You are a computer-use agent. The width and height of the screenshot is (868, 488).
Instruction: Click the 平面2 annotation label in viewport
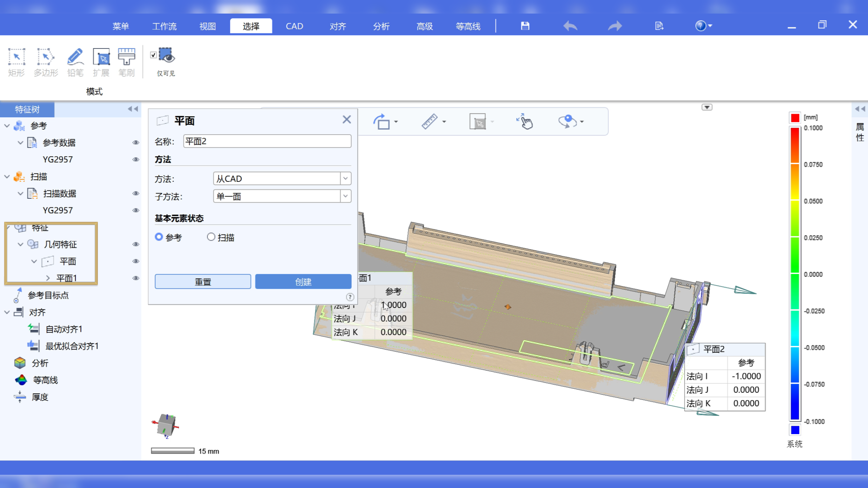(714, 349)
